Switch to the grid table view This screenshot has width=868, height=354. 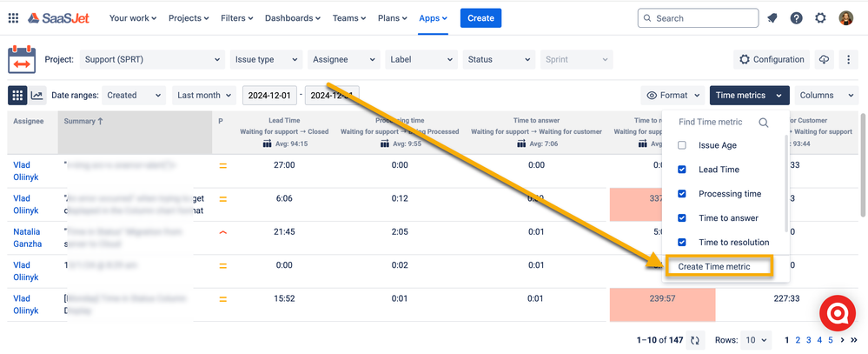click(17, 96)
